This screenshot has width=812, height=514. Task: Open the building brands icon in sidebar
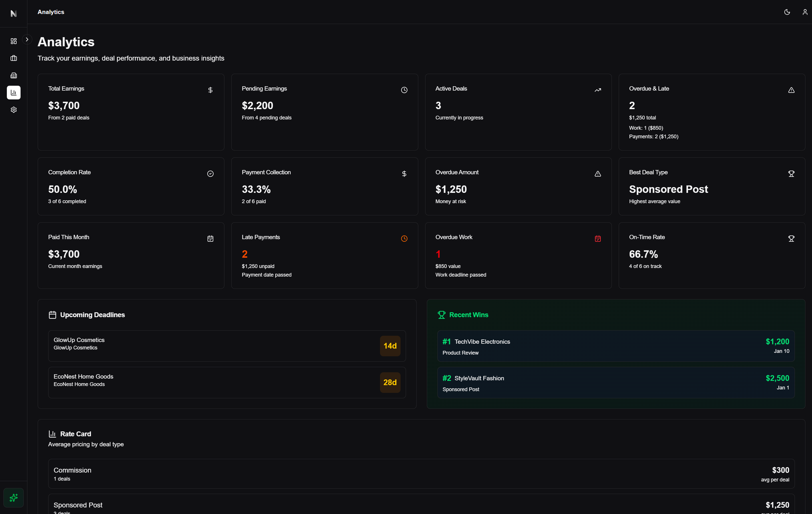point(13,75)
